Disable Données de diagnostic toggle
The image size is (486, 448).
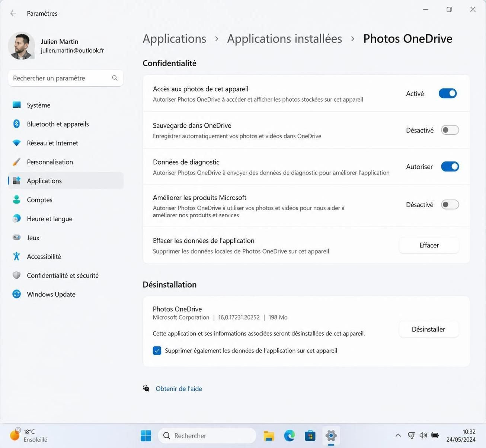(x=450, y=167)
